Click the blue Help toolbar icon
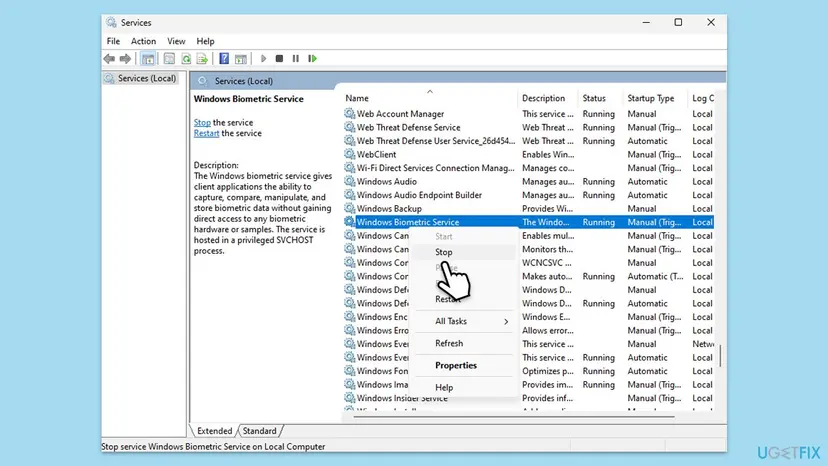 click(224, 59)
